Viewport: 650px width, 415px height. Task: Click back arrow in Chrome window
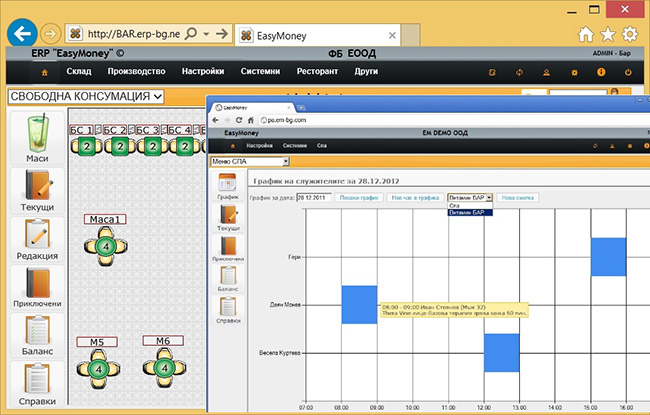coord(215,120)
